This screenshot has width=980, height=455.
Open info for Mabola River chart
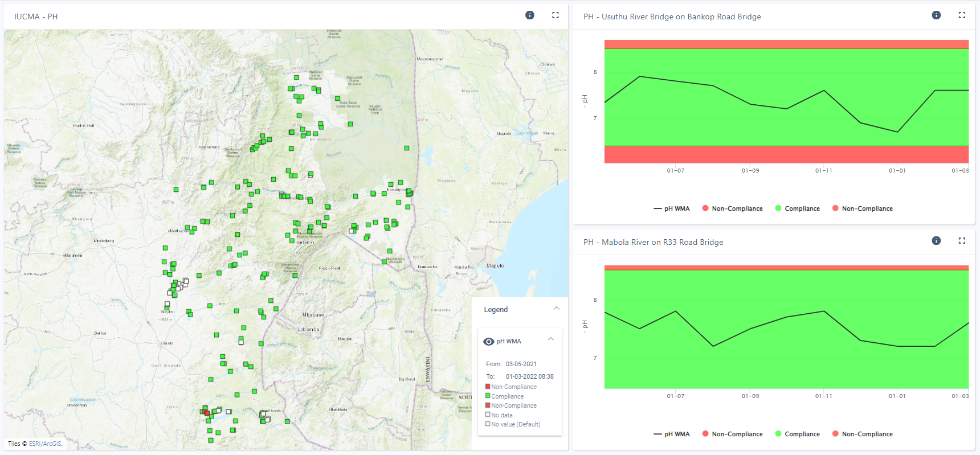tap(936, 241)
